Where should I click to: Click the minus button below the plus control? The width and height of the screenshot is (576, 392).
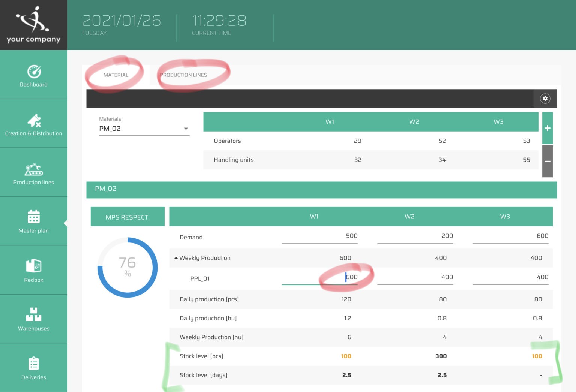pyautogui.click(x=547, y=162)
